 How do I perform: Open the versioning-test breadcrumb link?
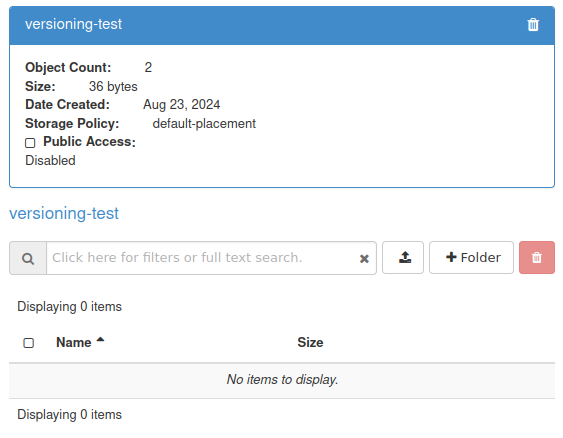pos(64,213)
